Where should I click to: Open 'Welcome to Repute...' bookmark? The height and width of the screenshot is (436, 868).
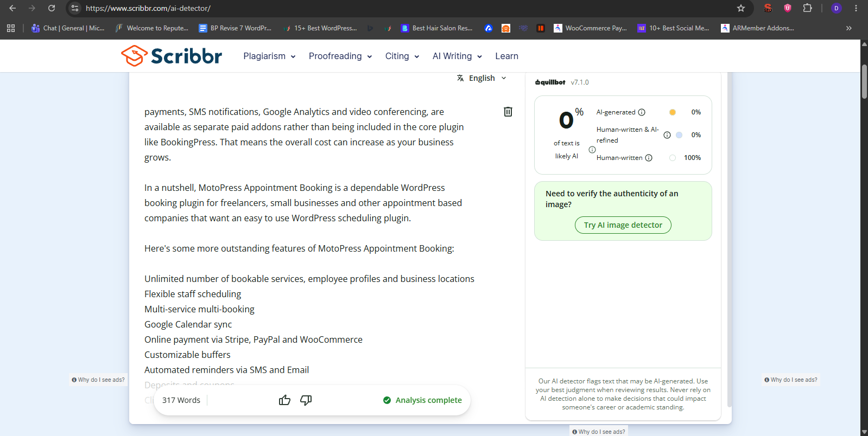coord(152,28)
